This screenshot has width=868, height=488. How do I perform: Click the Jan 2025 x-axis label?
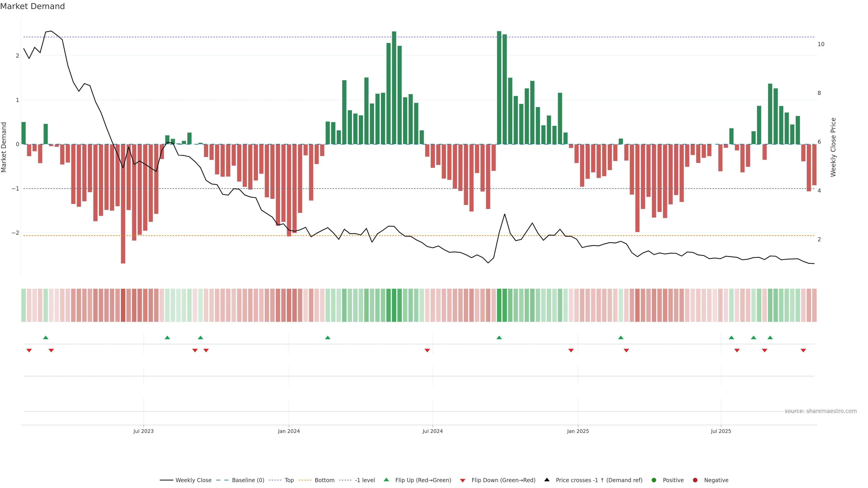click(x=578, y=431)
